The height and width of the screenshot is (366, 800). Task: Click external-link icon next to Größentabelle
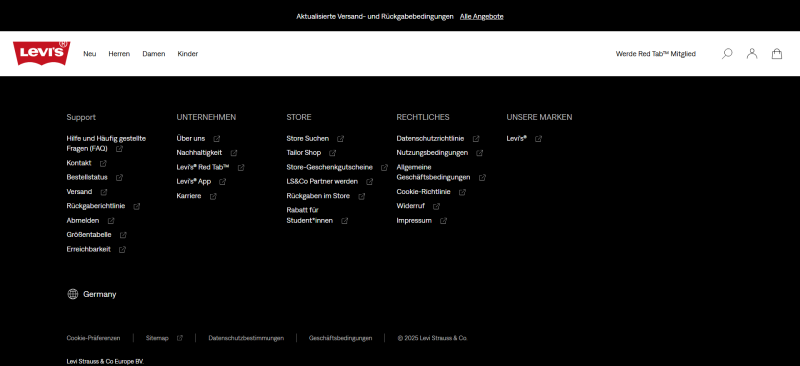click(x=123, y=235)
